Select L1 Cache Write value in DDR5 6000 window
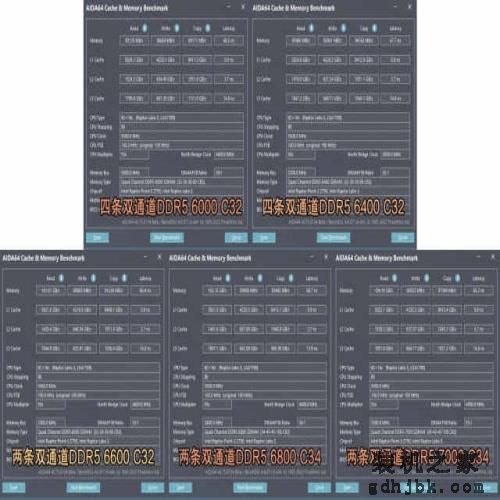The image size is (500, 500). coord(166,60)
